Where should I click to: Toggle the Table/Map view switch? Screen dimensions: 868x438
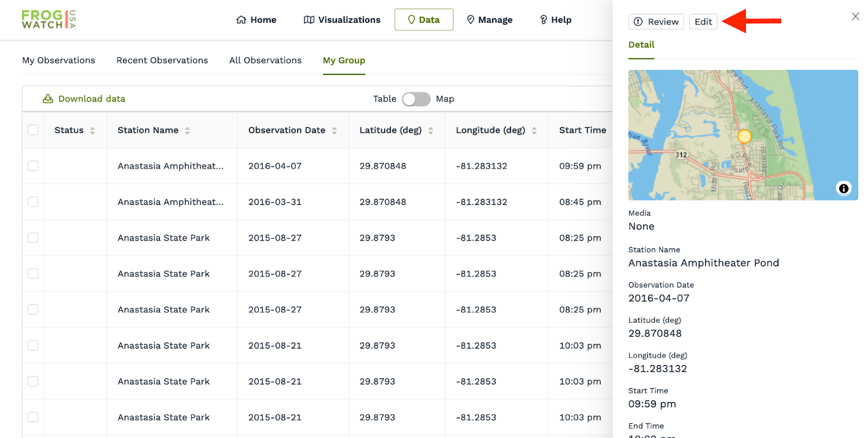click(416, 99)
